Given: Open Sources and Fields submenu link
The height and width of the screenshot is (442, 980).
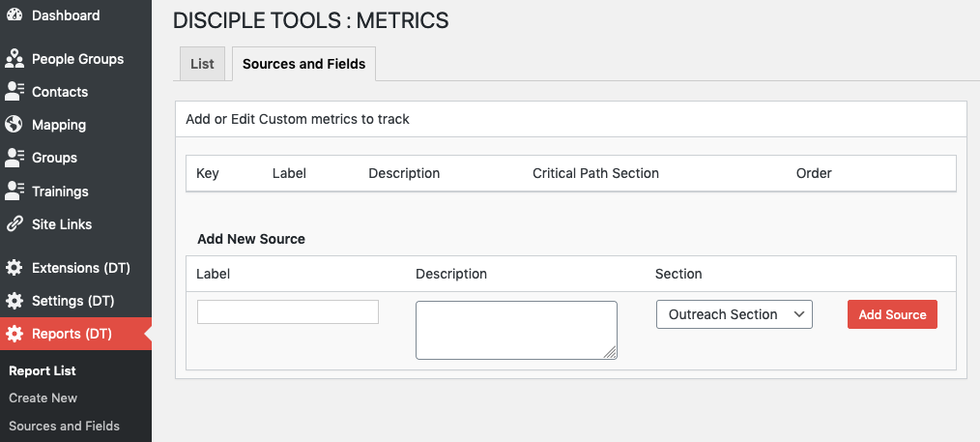Looking at the screenshot, I should point(65,426).
